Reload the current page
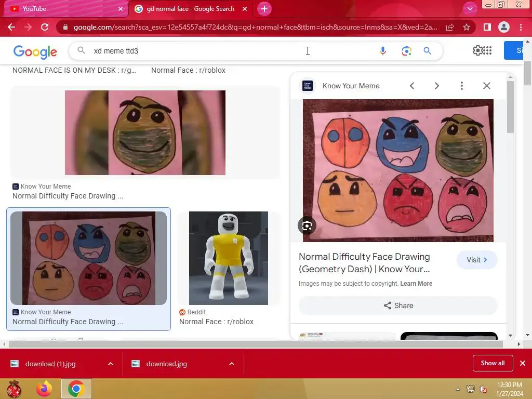The width and height of the screenshot is (532, 399). [x=45, y=27]
